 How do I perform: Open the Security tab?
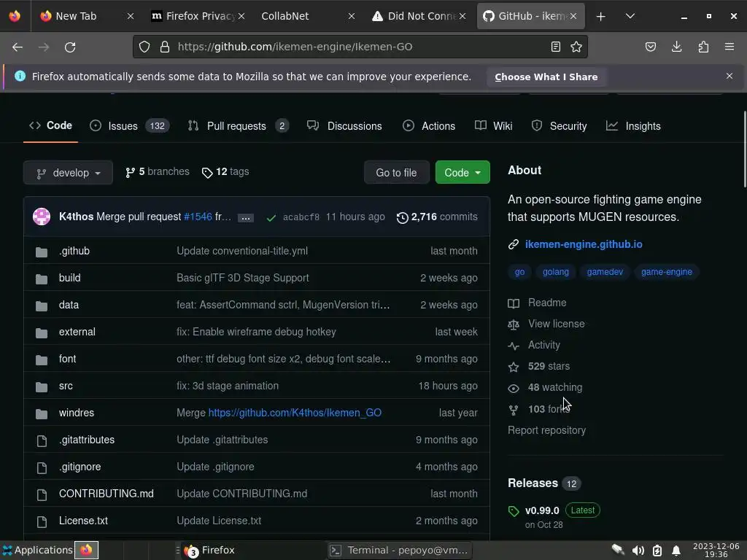pos(560,126)
